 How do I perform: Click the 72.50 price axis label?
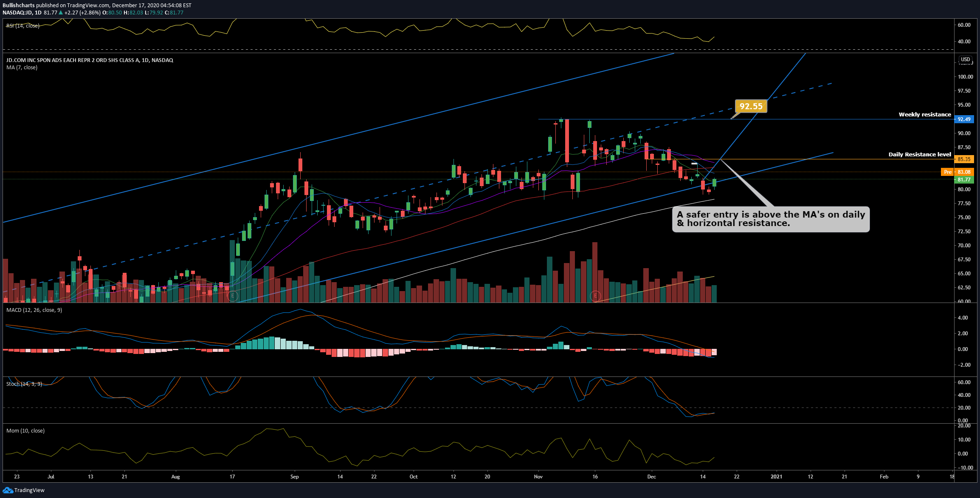964,232
